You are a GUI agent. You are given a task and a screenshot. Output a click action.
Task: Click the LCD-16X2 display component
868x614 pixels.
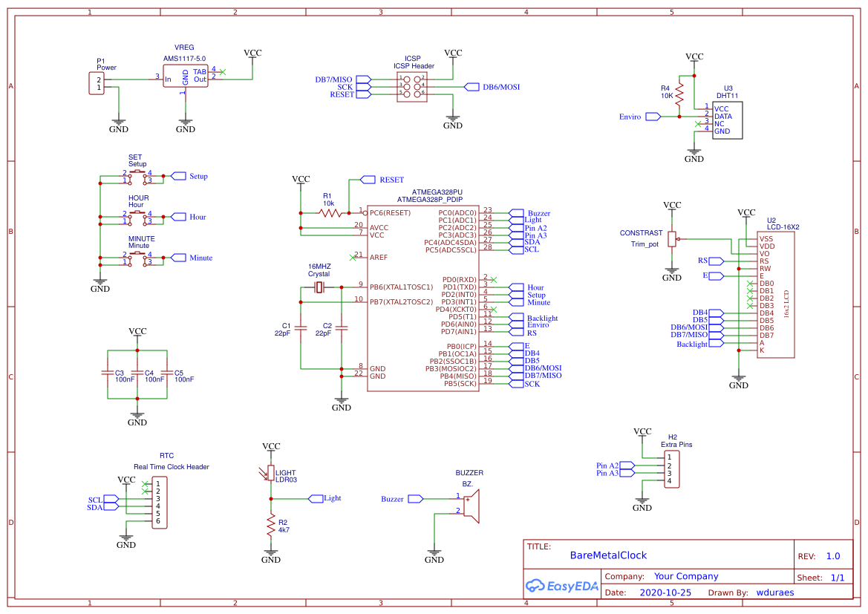(776, 294)
